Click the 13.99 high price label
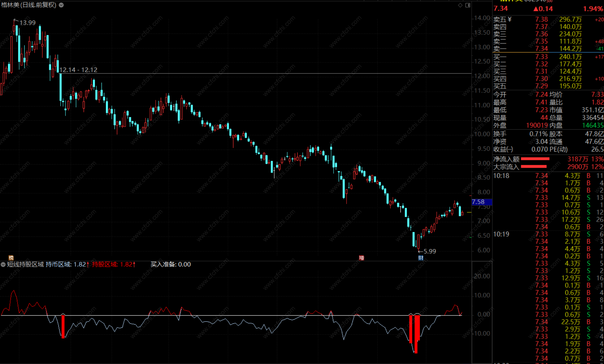Image resolution: width=604 pixels, height=364 pixels. coord(28,23)
